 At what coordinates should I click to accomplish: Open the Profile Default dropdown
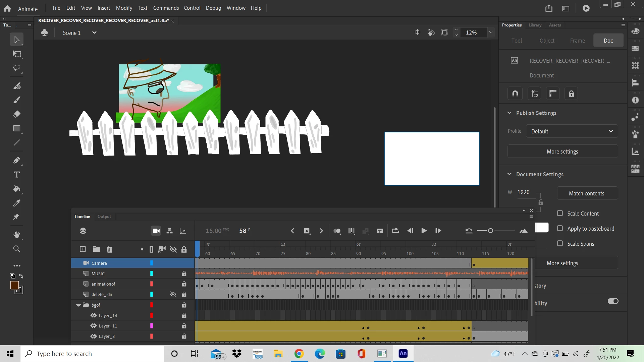(572, 131)
